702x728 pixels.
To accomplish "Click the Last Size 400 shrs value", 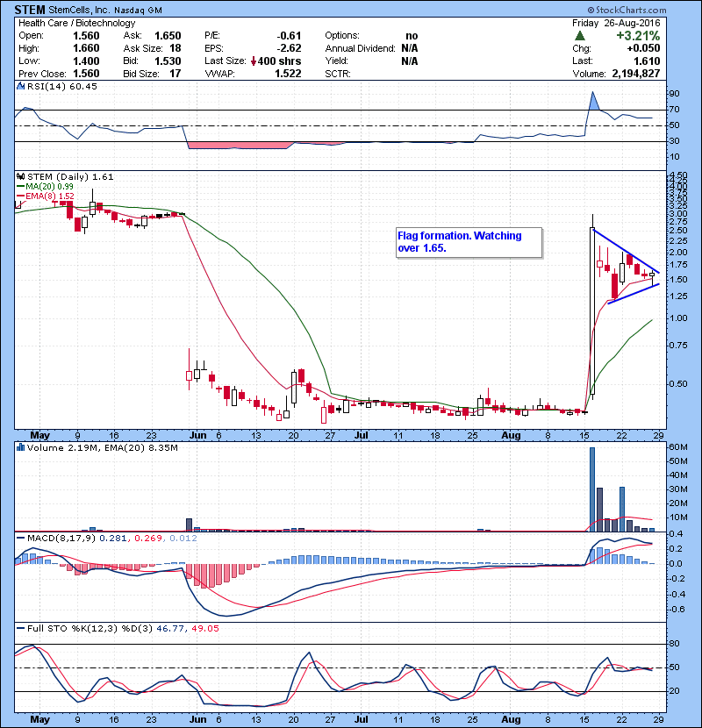I will pyautogui.click(x=279, y=61).
